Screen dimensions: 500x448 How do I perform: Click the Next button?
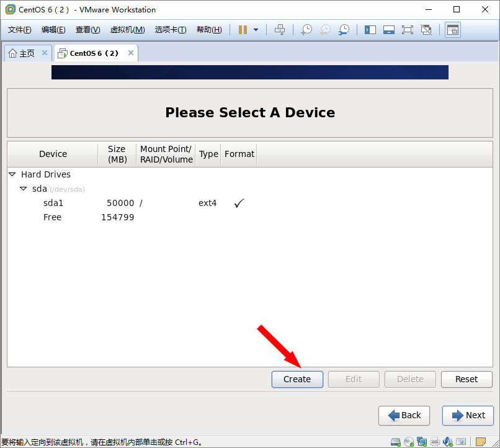click(468, 415)
